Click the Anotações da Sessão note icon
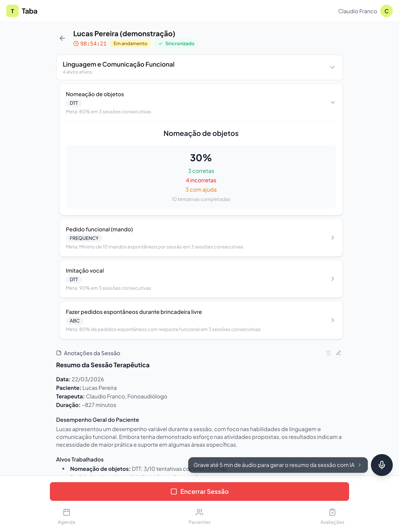Image resolution: width=399 pixels, height=532 pixels. 59,353
